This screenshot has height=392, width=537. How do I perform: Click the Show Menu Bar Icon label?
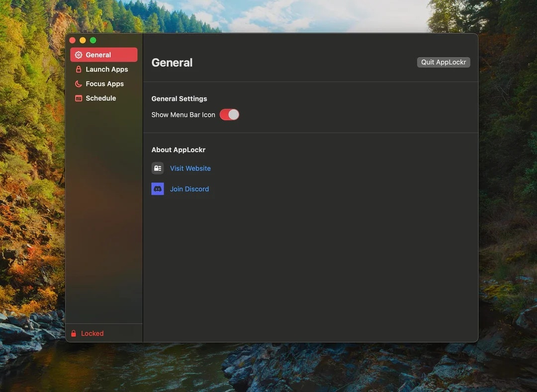click(x=183, y=115)
